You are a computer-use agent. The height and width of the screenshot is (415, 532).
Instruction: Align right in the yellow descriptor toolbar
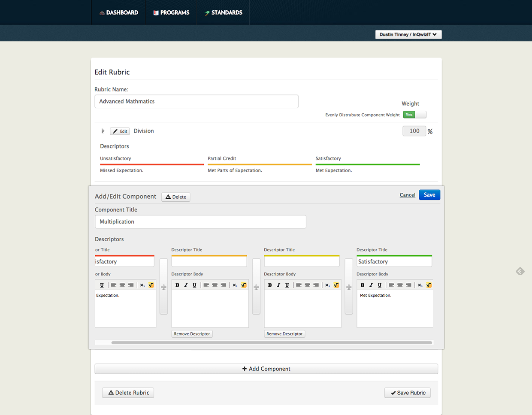coord(316,285)
